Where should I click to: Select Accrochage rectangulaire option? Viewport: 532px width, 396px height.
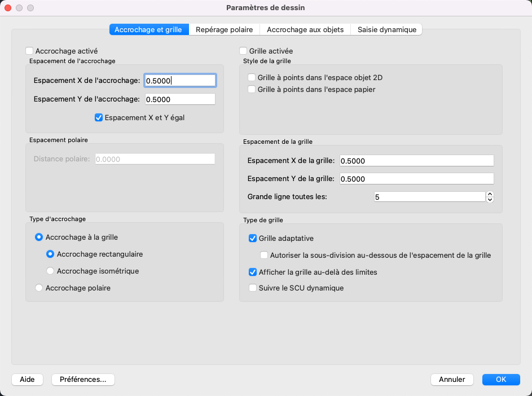pyautogui.click(x=50, y=254)
